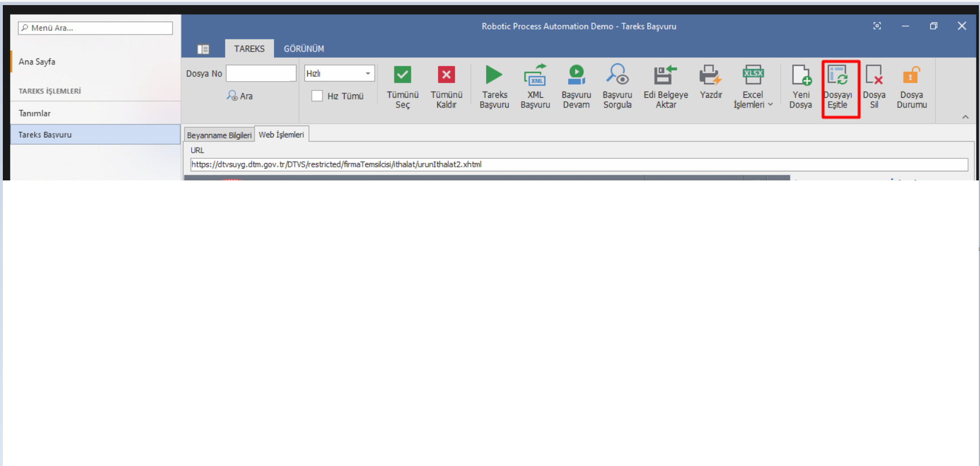Start Tareks Başvuru with the play icon

(494, 75)
